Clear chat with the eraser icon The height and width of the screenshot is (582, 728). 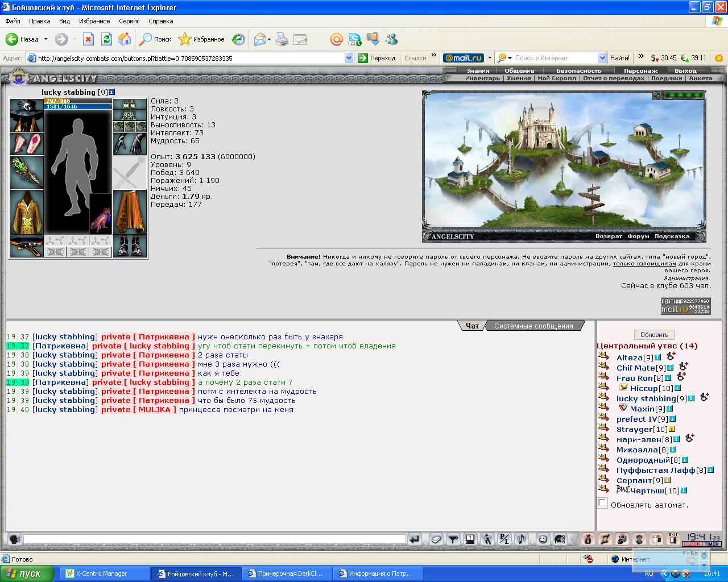[x=436, y=539]
